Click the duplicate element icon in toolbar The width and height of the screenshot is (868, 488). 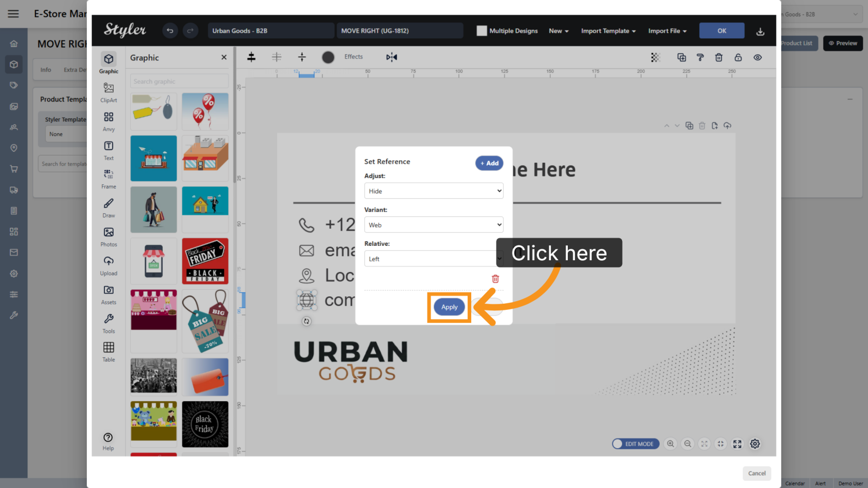681,57
